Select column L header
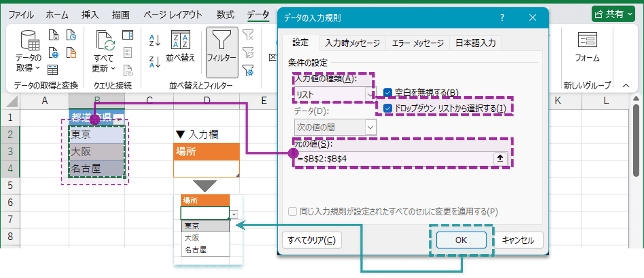Viewport: 644px width, 278px height. [606, 101]
